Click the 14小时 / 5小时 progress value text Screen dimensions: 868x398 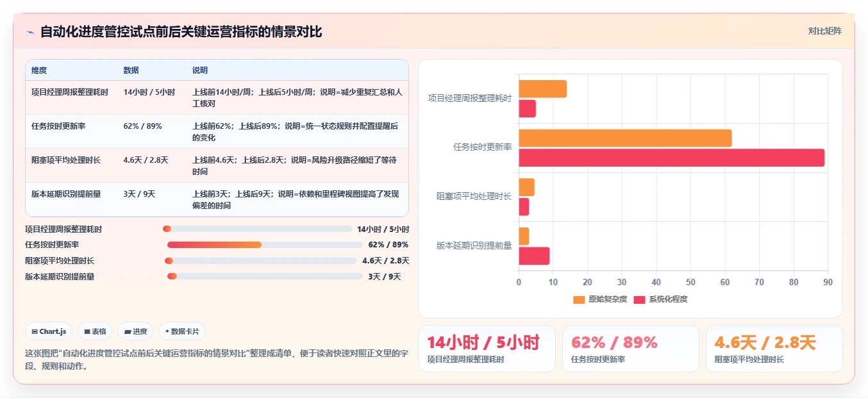[x=383, y=229]
